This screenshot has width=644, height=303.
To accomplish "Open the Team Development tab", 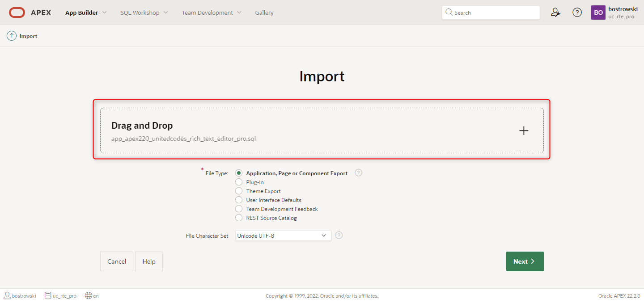I will [x=207, y=13].
